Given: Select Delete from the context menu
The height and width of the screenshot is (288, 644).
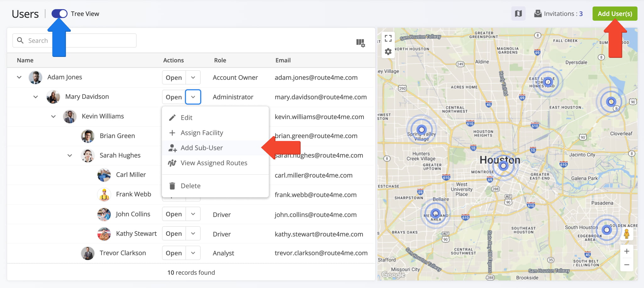Looking at the screenshot, I should click(x=191, y=186).
